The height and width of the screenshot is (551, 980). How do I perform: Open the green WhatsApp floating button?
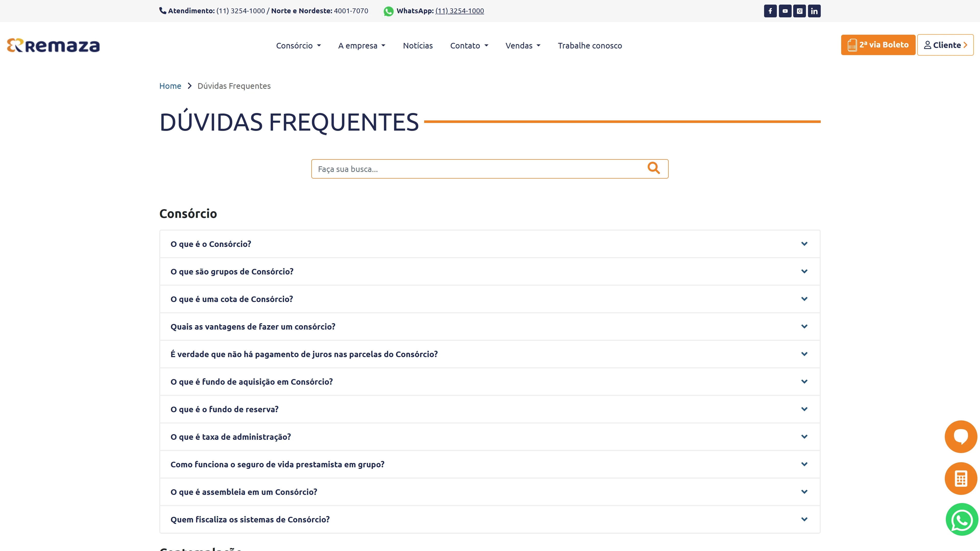pos(962,519)
